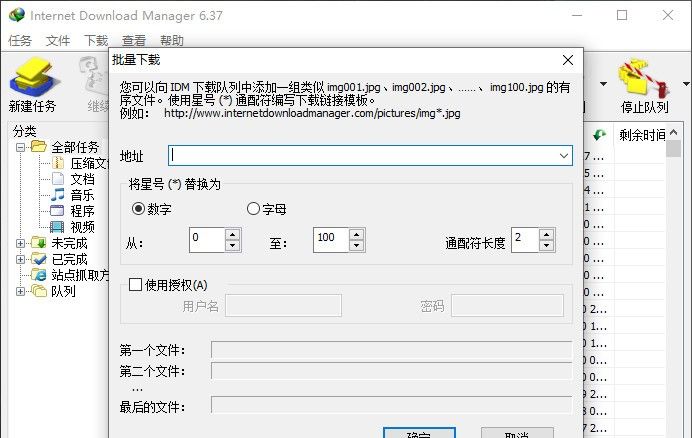
Task: Click the Stop Queue (停止队列) toolbar icon
Action: pos(643,78)
